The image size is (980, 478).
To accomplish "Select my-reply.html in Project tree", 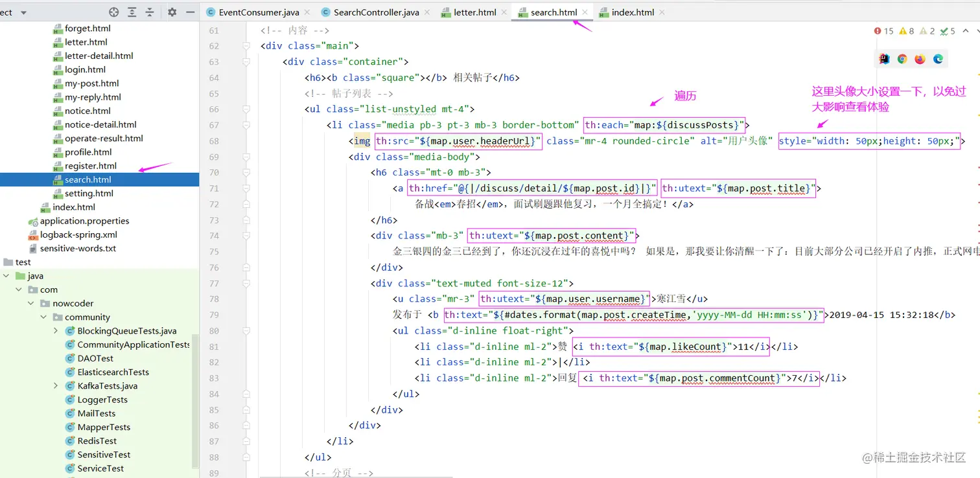I will point(93,97).
